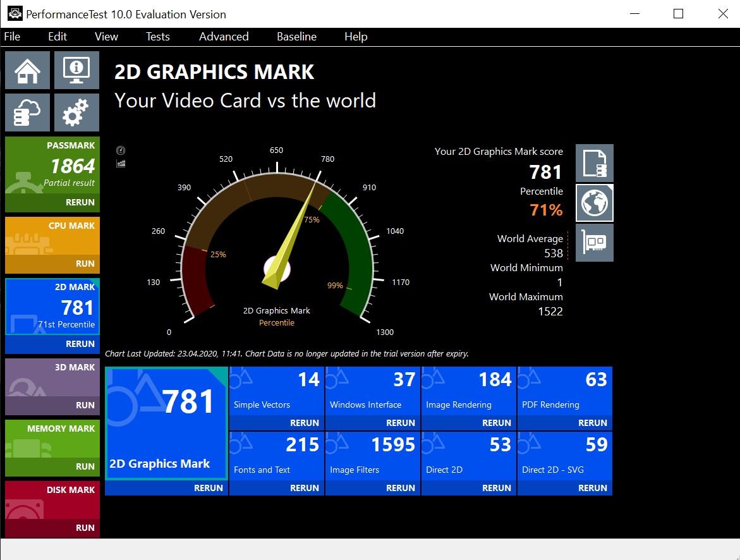Select the Disk Mark tile
The height and width of the screenshot is (560, 740).
point(52,500)
